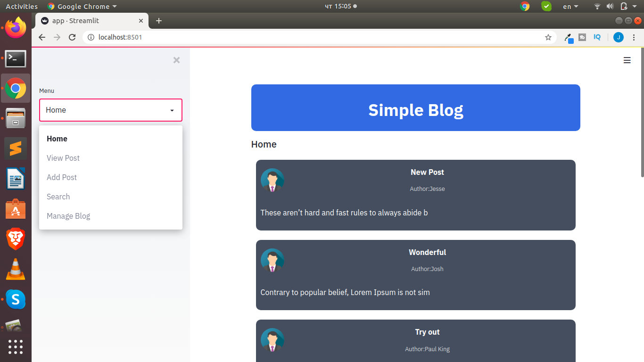This screenshot has height=362, width=644.
Task: Click the Wonderful post title
Action: click(427, 252)
